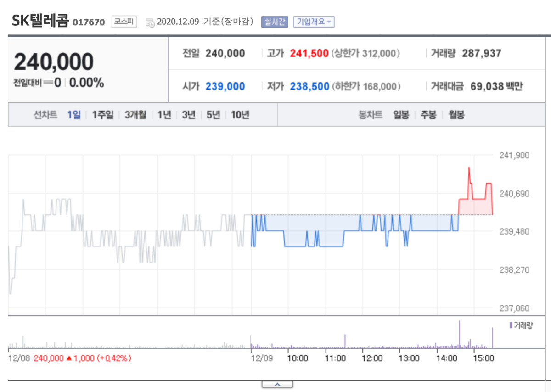Click the current price 240,000
The width and height of the screenshot is (551, 392).
click(x=54, y=62)
